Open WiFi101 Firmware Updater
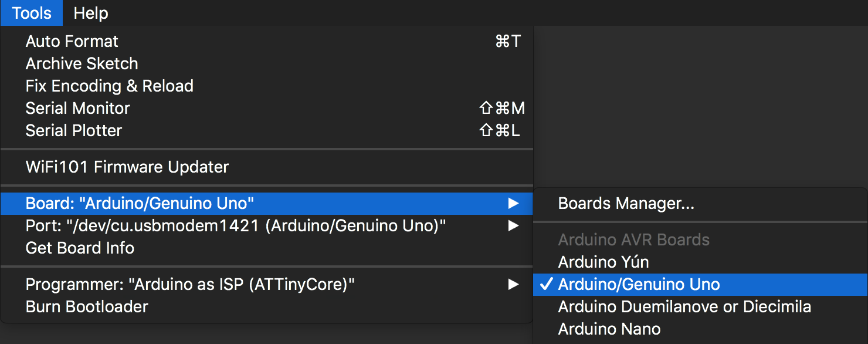868x344 pixels. [127, 167]
